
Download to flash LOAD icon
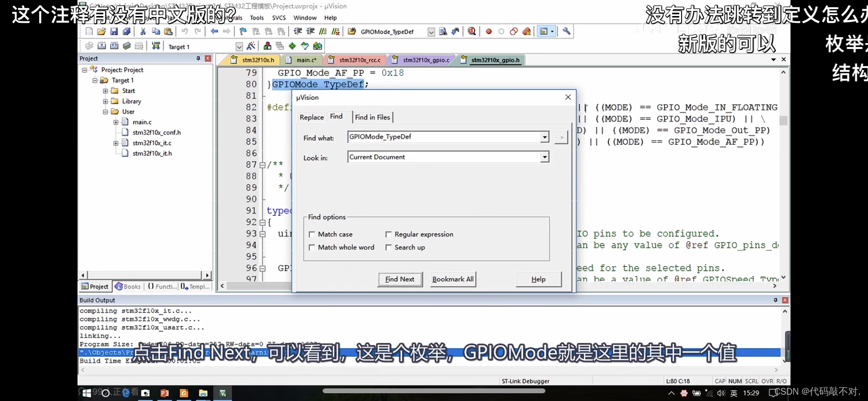pyautogui.click(x=156, y=46)
